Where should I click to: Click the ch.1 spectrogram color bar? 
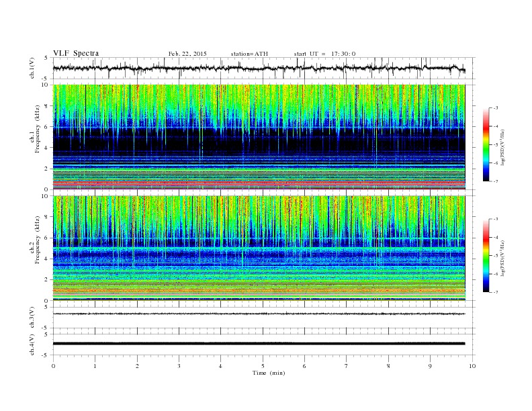coord(486,144)
